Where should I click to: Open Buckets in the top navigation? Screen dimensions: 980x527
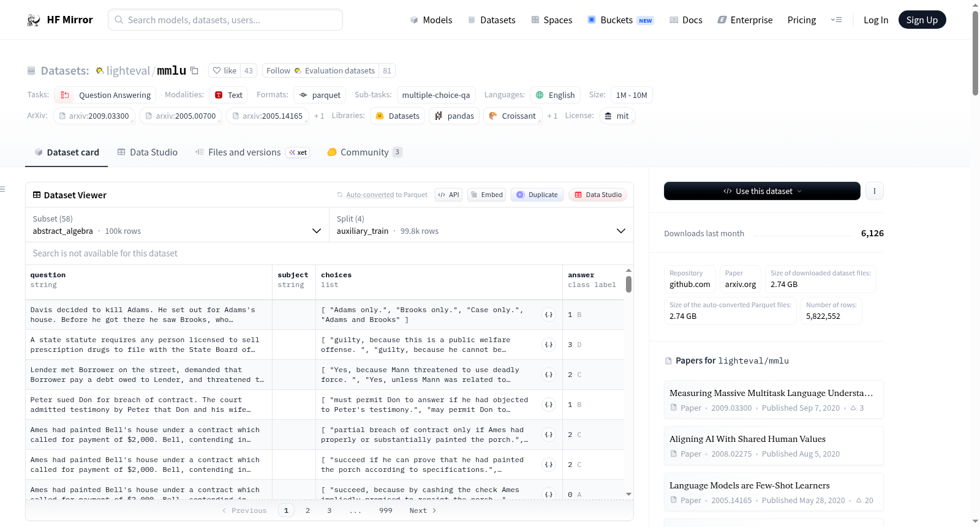tap(620, 20)
